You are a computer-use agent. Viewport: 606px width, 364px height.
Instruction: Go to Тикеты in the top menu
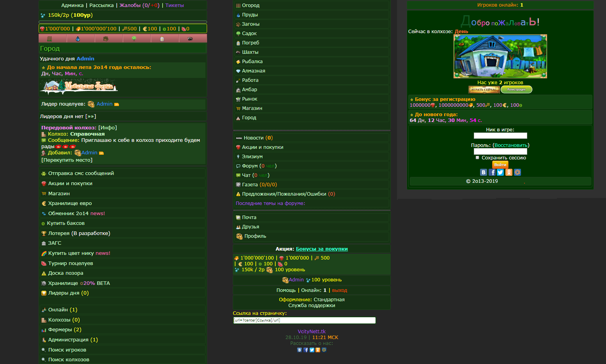tap(174, 5)
